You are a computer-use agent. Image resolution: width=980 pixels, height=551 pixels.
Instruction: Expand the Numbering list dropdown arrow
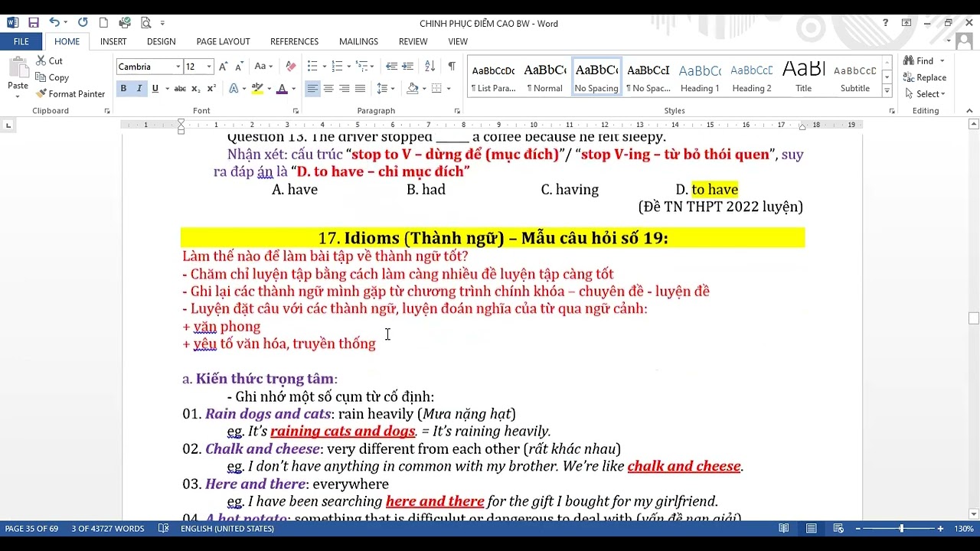point(349,67)
